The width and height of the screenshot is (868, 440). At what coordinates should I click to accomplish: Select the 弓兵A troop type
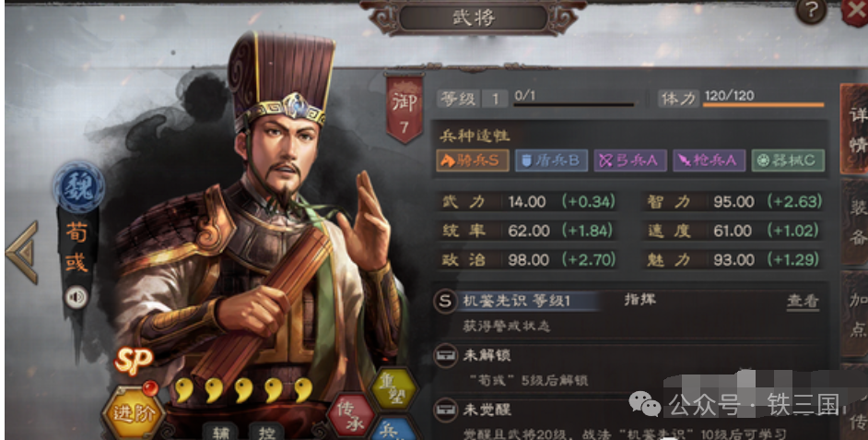[630, 161]
